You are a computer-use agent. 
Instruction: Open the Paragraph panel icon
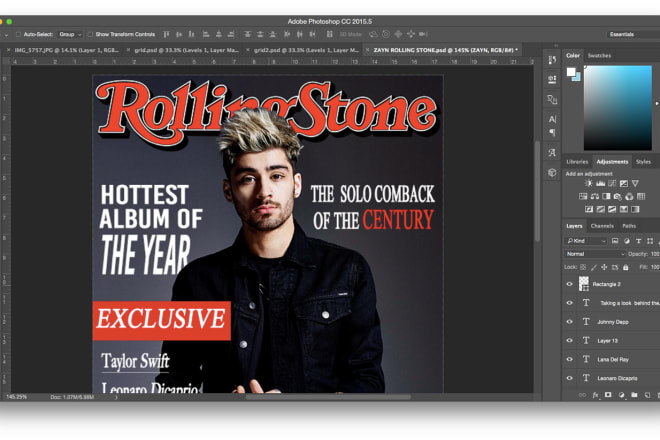point(552,133)
